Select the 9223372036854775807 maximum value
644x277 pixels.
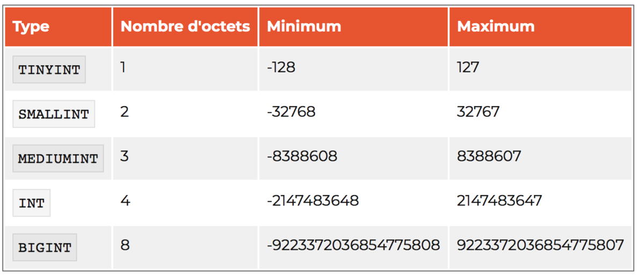540,245
